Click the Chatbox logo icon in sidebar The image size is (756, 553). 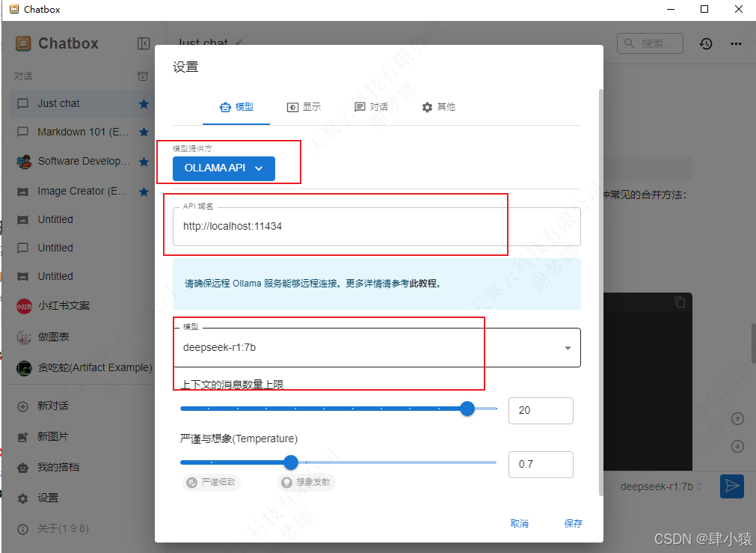[23, 43]
